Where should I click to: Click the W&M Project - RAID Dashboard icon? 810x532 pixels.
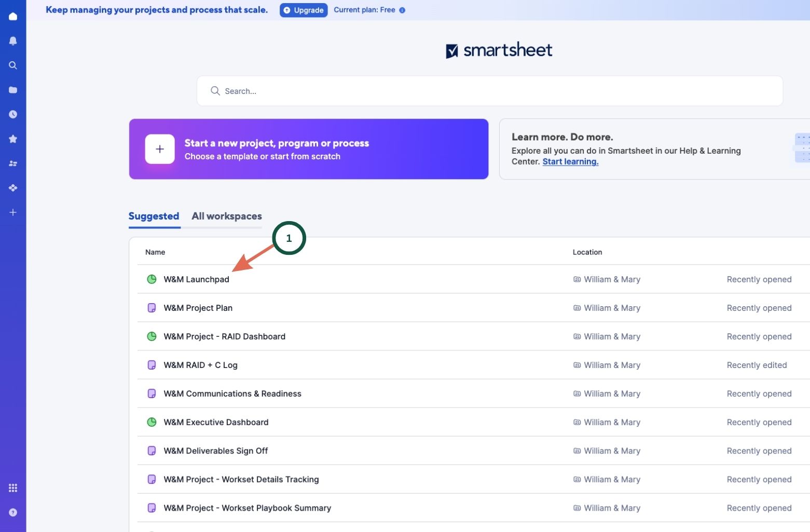[152, 336]
